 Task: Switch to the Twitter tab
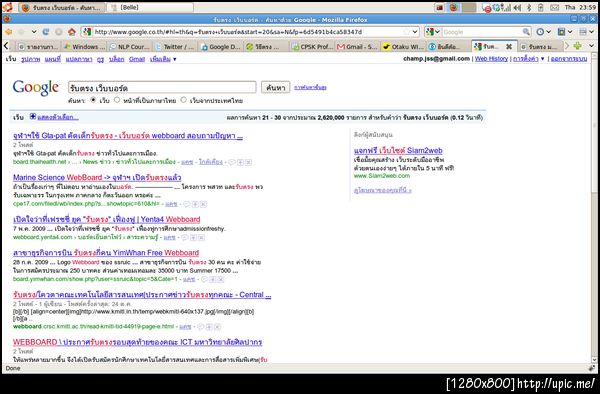[x=175, y=47]
